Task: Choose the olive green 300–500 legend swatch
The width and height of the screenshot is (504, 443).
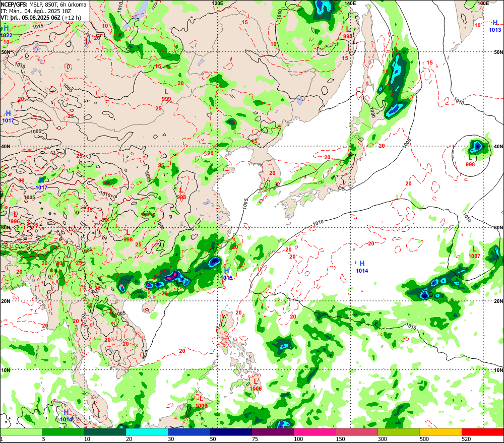Action: tap(399, 432)
